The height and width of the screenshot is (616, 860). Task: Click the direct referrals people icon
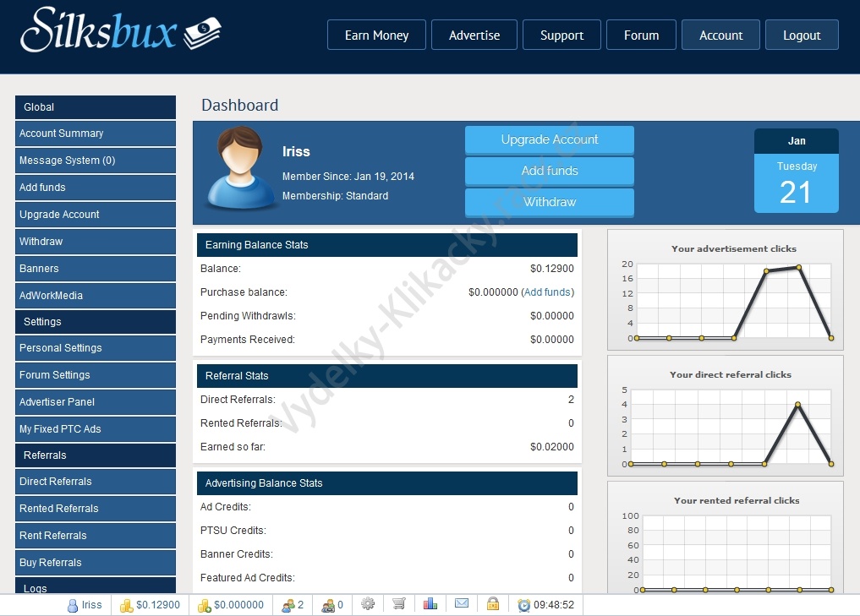point(288,605)
